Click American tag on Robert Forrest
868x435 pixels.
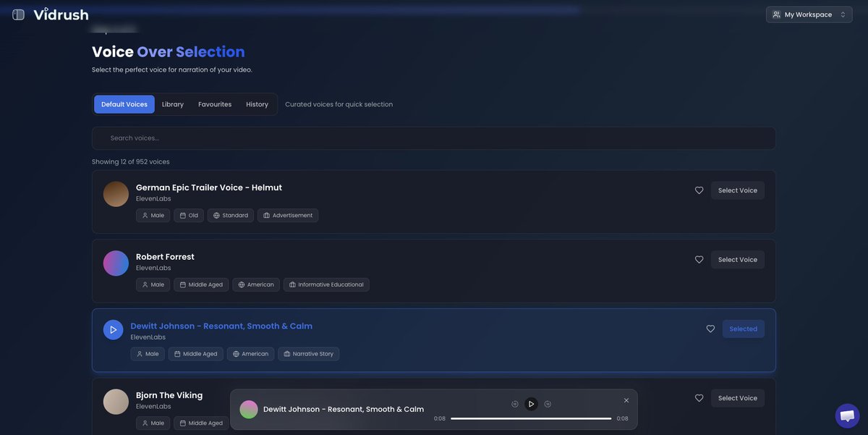click(x=256, y=285)
